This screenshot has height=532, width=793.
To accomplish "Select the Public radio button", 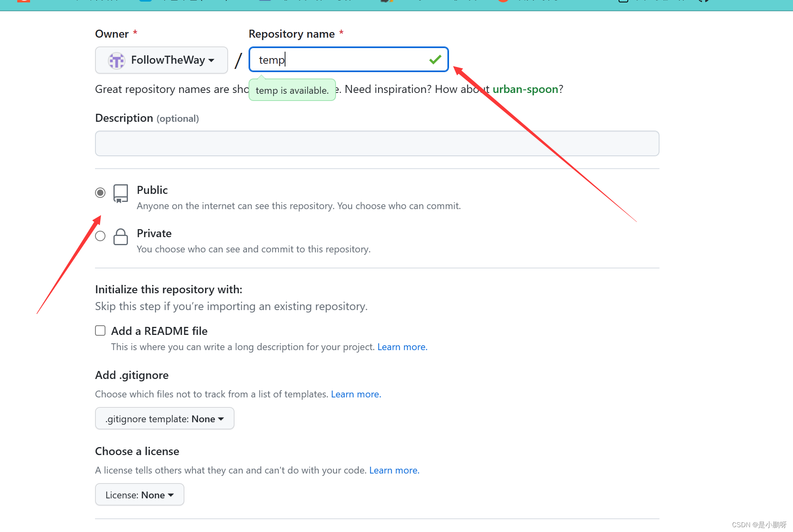I will 100,193.
